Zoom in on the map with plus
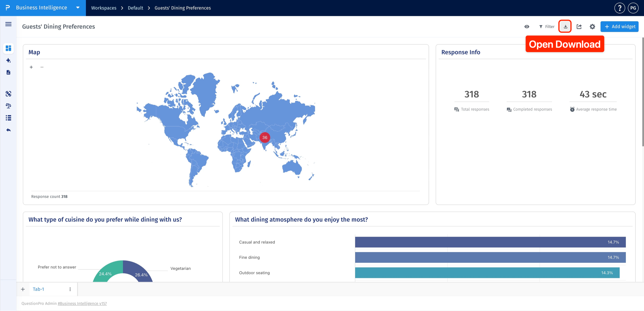The width and height of the screenshot is (644, 311). pyautogui.click(x=31, y=67)
